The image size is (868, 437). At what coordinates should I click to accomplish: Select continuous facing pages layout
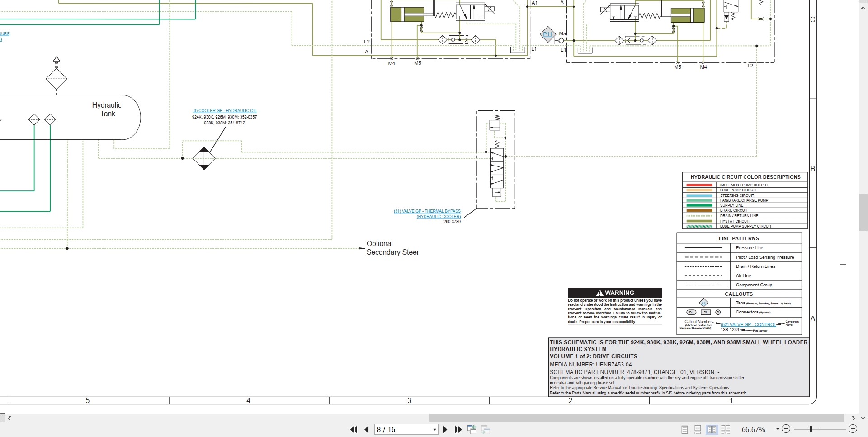click(726, 430)
